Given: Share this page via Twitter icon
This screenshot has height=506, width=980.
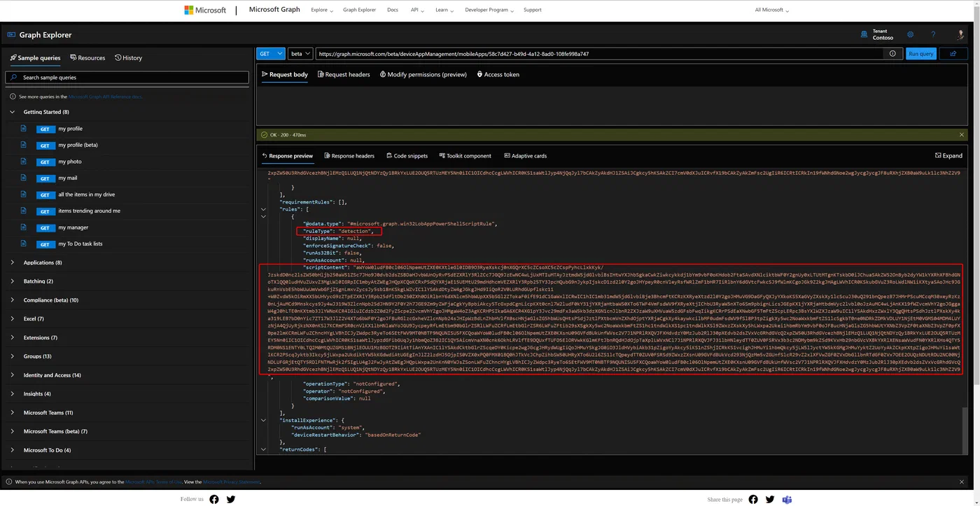Looking at the screenshot, I should click(x=770, y=499).
